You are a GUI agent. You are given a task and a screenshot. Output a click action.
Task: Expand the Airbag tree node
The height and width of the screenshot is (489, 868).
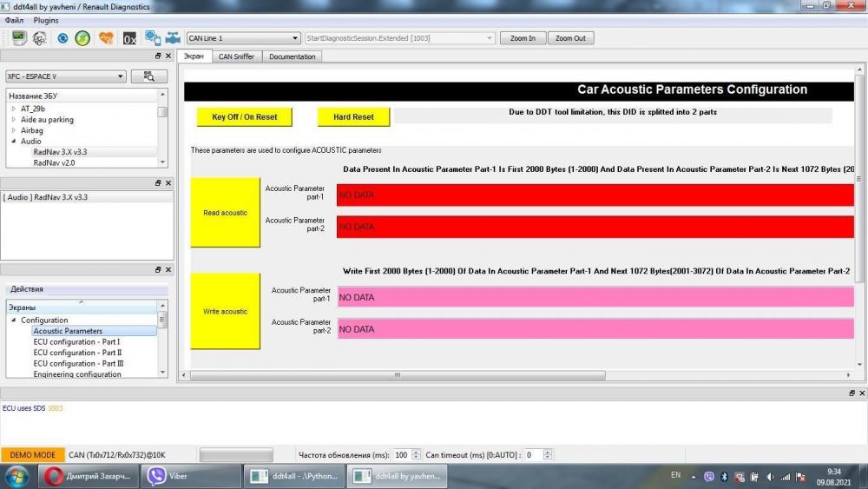14,130
